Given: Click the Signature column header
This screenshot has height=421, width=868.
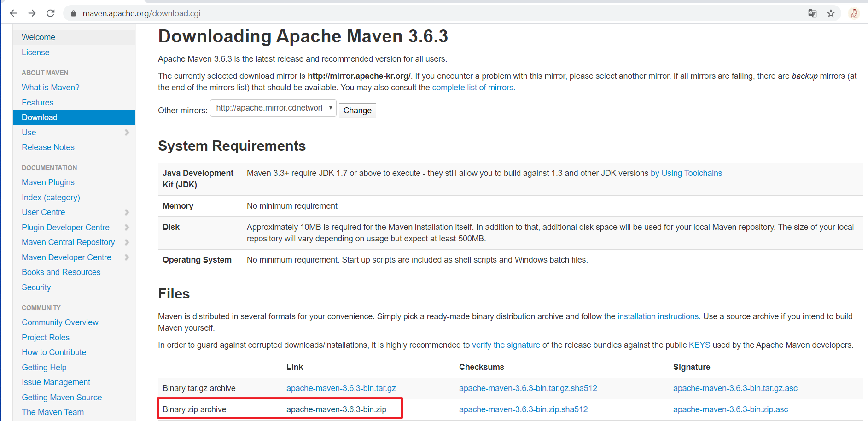Looking at the screenshot, I should click(692, 367).
